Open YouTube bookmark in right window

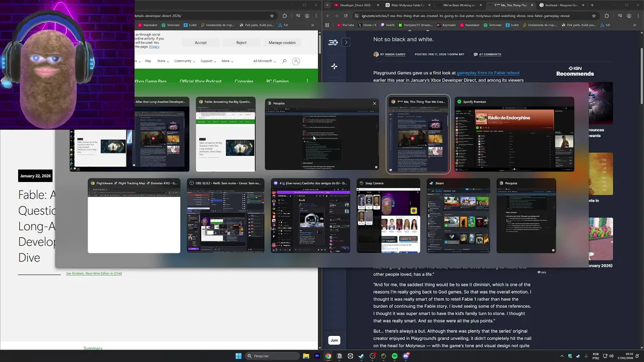(346, 25)
